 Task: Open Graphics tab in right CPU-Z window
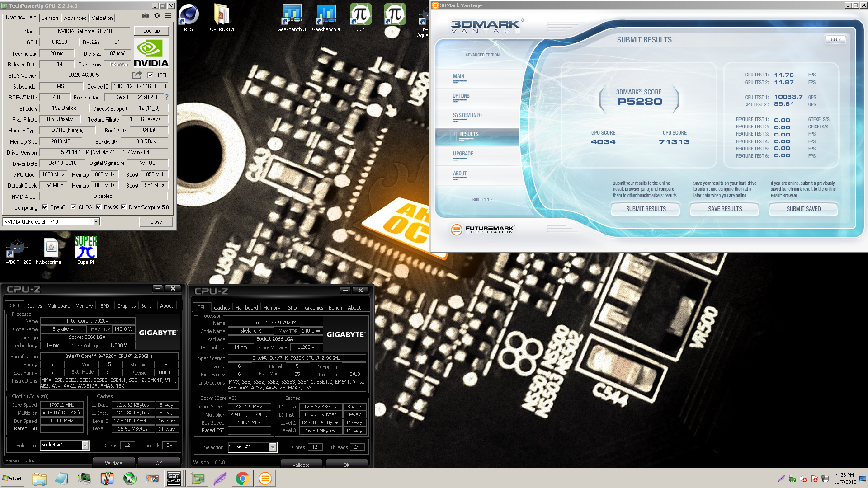tap(314, 308)
